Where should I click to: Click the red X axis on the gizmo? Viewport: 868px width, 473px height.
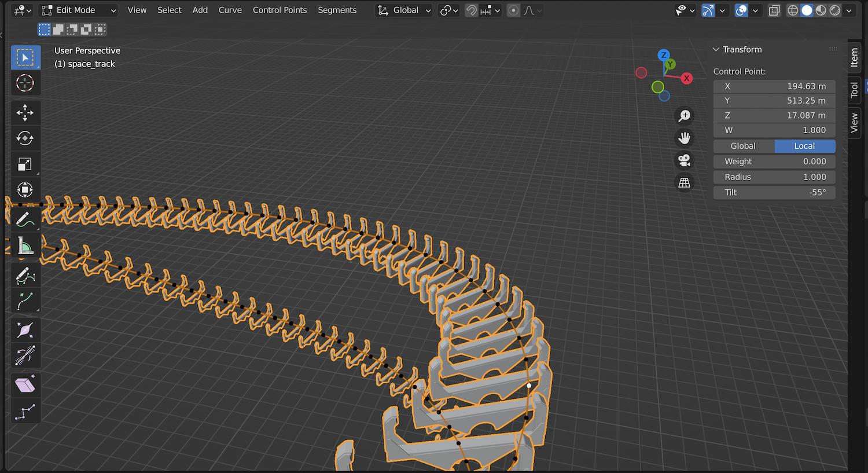(686, 78)
